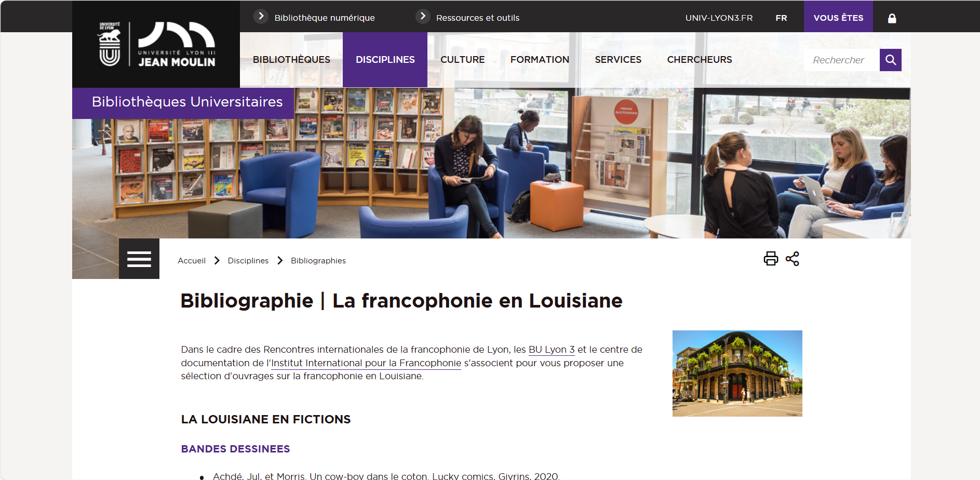This screenshot has width=980, height=480.
Task: Select the CULTURE menu item
Action: 462,60
